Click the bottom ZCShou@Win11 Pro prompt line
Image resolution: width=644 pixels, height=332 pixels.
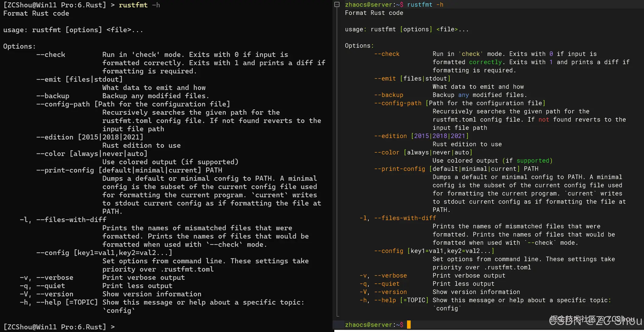[59, 327]
